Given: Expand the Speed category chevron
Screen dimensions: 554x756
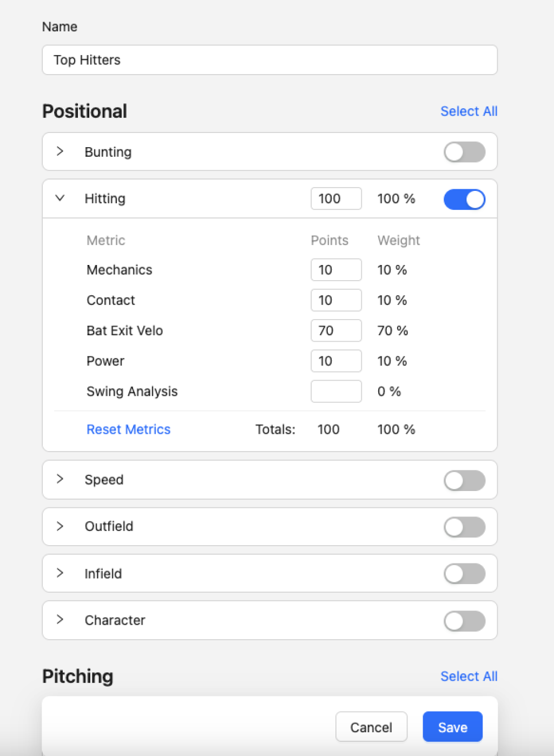Looking at the screenshot, I should 60,479.
